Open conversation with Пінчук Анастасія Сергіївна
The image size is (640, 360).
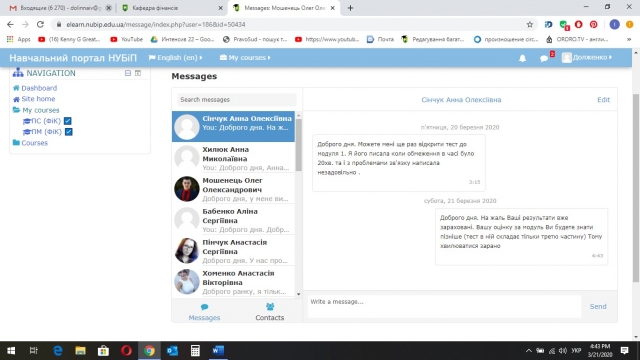coord(233,251)
